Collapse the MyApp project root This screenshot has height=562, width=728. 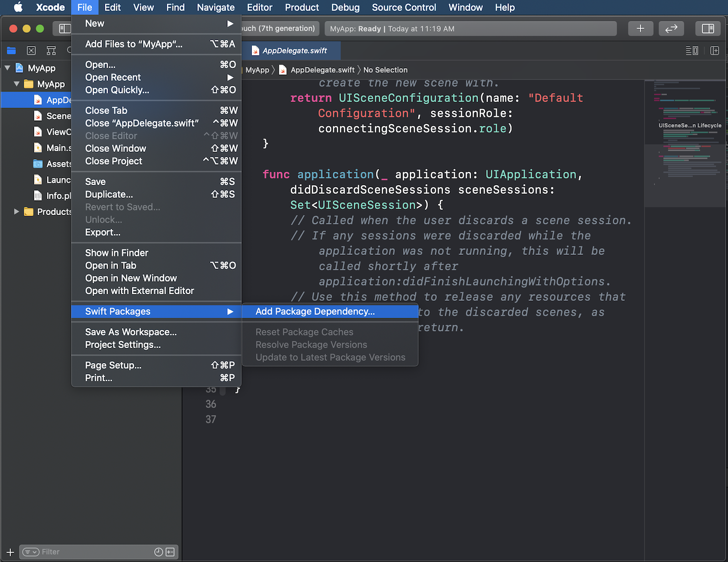7,68
